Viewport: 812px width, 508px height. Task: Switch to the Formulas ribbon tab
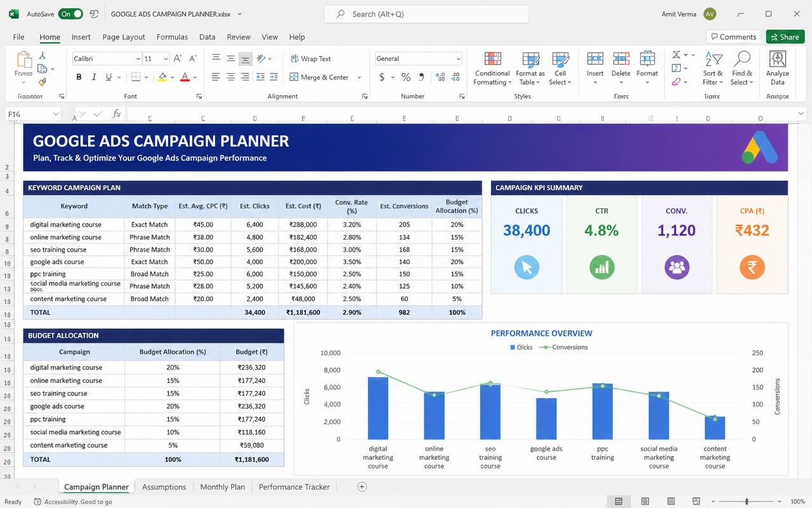pyautogui.click(x=172, y=37)
